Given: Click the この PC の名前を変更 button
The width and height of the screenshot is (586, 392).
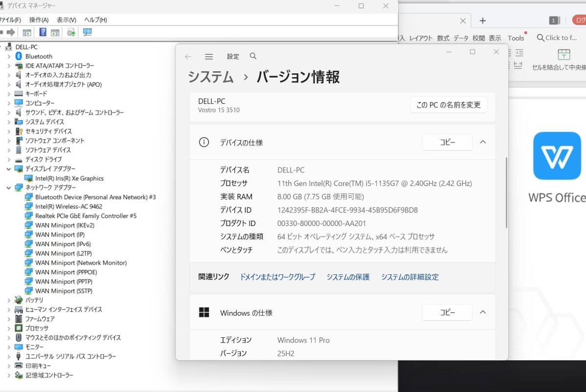Looking at the screenshot, I should click(448, 104).
